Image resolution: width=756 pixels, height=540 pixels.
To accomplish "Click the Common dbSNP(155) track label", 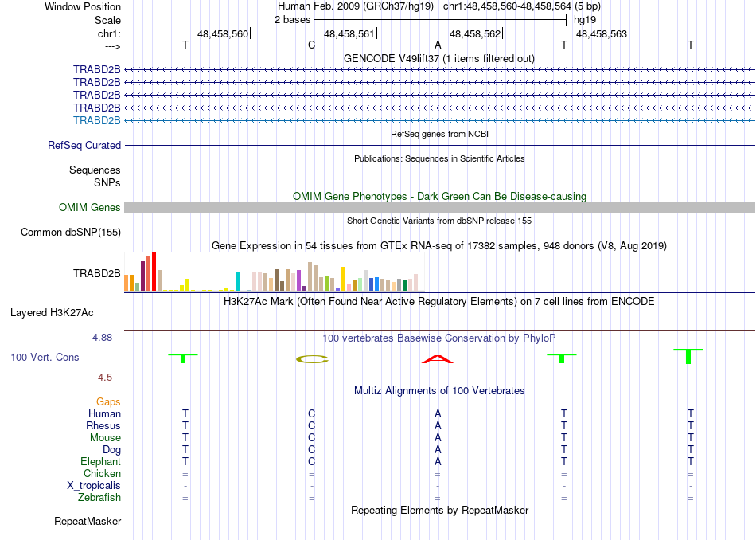I will click(71, 232).
